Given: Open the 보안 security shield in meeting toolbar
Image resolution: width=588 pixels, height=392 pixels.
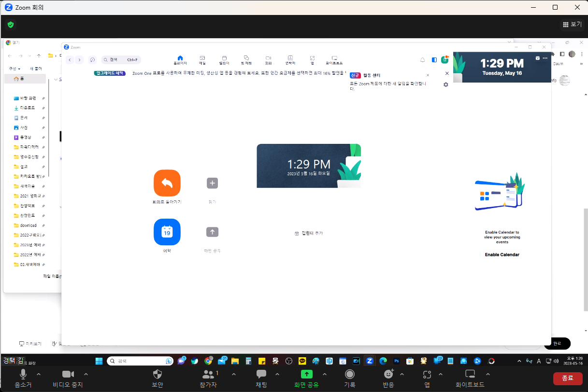Looking at the screenshot, I should (x=157, y=374).
